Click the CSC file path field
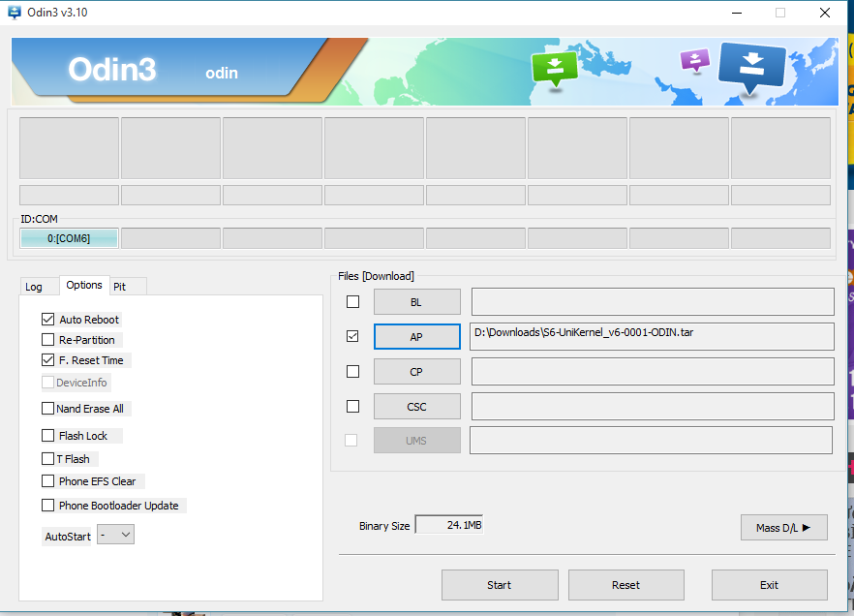Viewport: 854px width, 616px height. (652, 407)
